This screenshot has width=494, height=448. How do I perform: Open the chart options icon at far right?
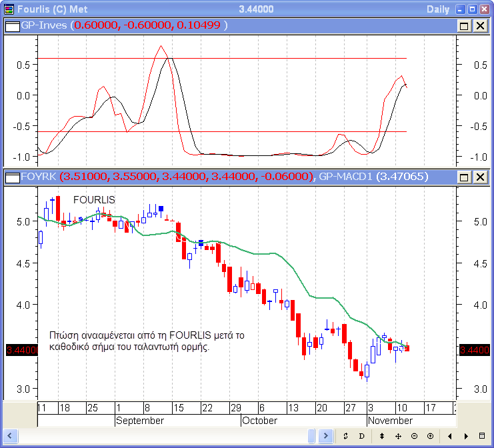point(482,436)
